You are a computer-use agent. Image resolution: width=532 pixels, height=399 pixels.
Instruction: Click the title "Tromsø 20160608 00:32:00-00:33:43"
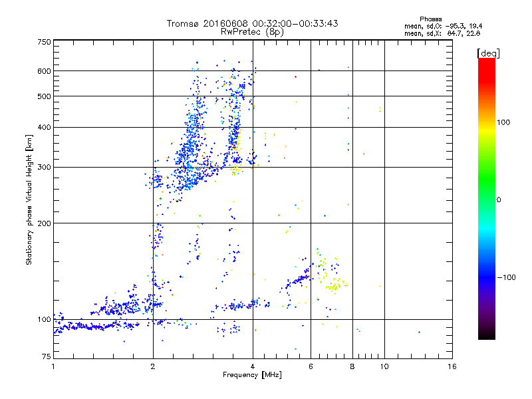253,23
